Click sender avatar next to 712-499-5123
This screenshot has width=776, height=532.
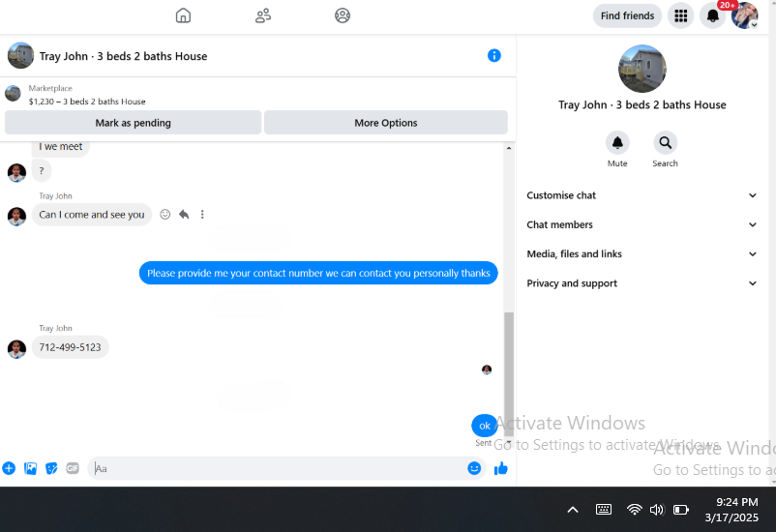click(16, 349)
